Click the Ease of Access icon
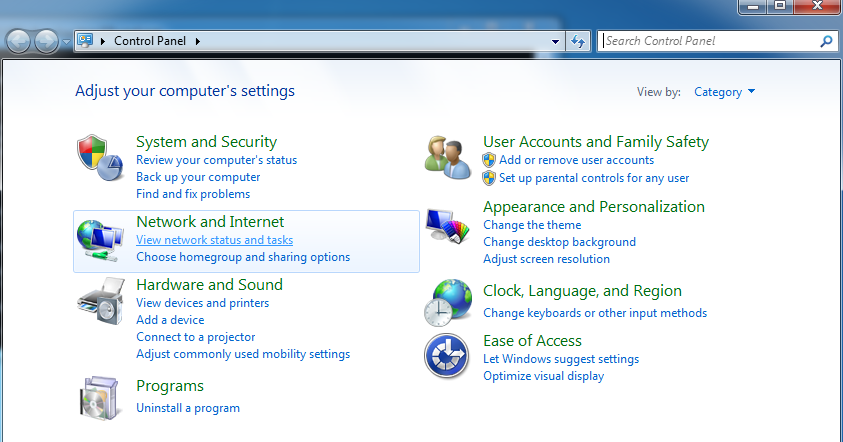The image size is (843, 442). [446, 356]
